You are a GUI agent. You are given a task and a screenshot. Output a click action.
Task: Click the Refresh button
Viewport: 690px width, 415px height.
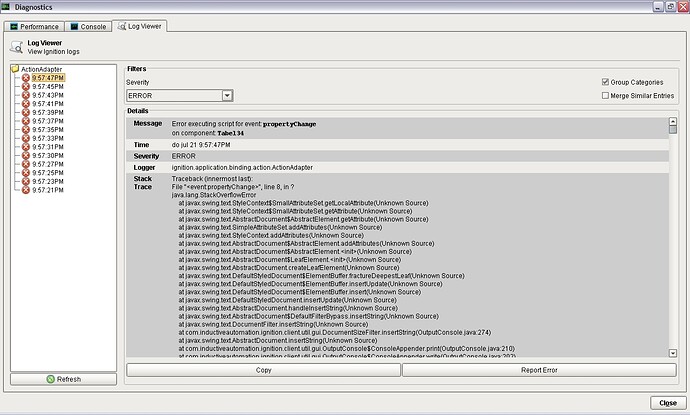click(x=63, y=379)
